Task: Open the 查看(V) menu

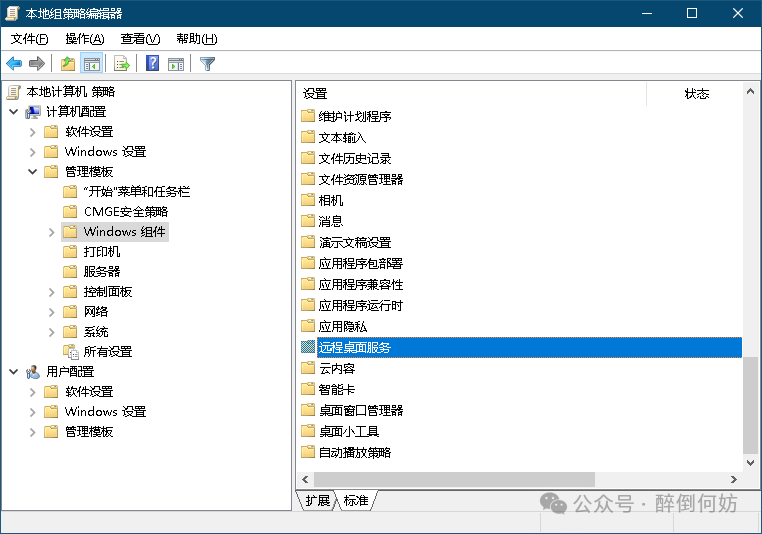Action: (x=140, y=39)
